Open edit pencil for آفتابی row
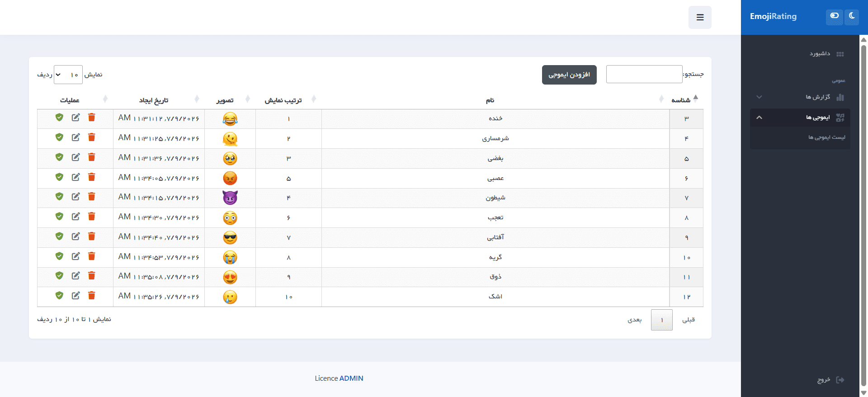The width and height of the screenshot is (868, 397). click(75, 236)
